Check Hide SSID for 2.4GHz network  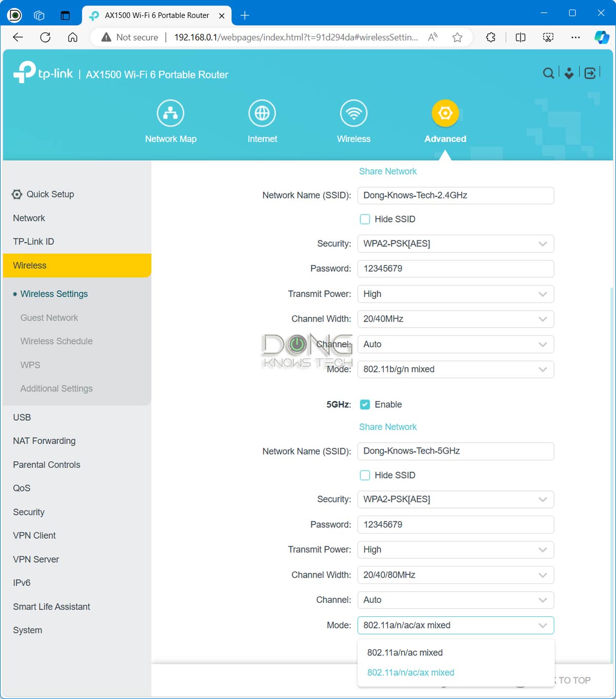tap(365, 219)
